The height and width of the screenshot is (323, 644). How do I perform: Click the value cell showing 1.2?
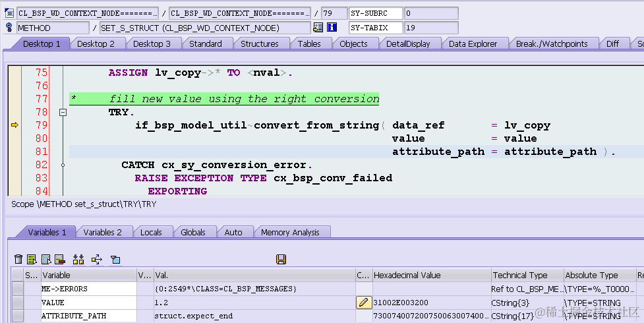tap(254, 303)
